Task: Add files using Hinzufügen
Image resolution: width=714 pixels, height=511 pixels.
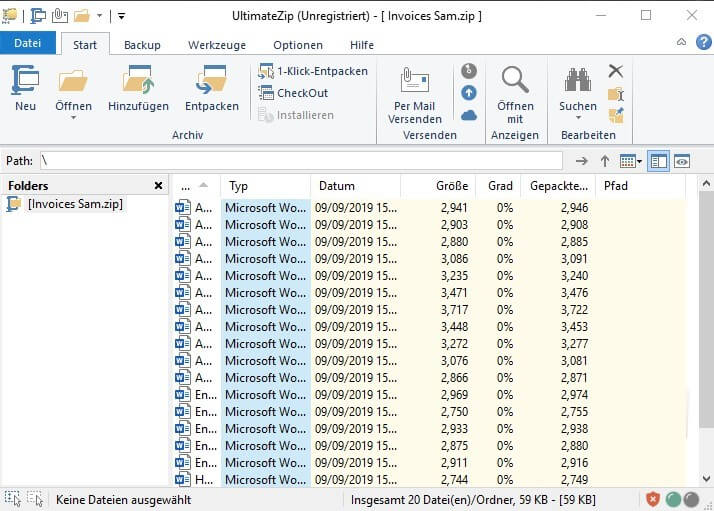Action: point(138,88)
